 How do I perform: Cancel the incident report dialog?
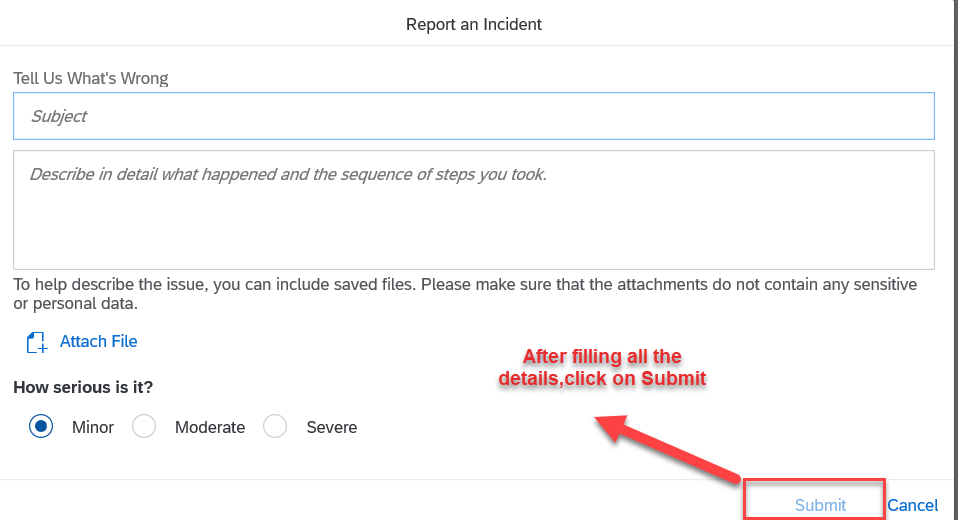(x=913, y=505)
